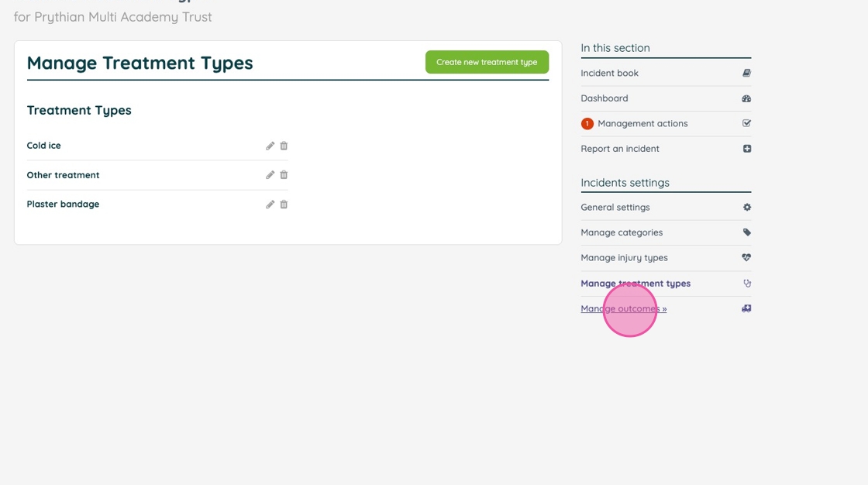Click the Dashboard gauge icon
The height and width of the screenshot is (485, 868).
click(746, 98)
